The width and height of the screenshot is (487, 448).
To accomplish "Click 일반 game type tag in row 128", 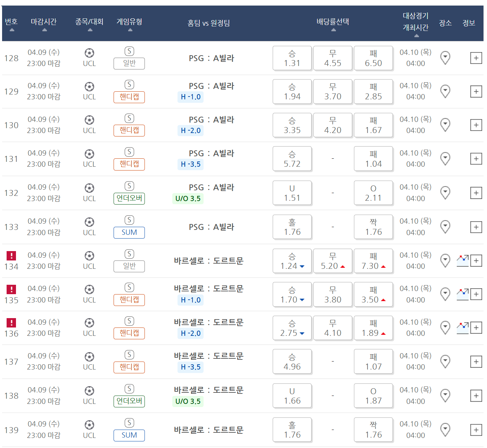I will pyautogui.click(x=129, y=63).
